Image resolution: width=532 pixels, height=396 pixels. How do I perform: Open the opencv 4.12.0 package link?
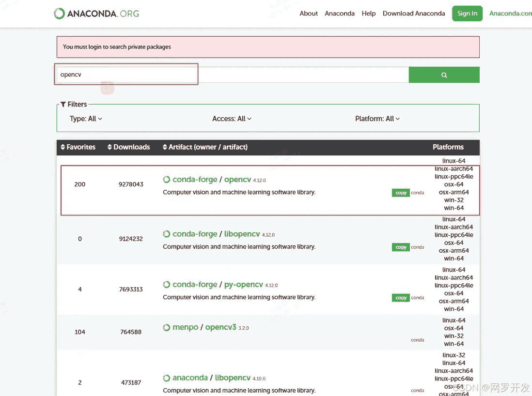click(x=237, y=179)
